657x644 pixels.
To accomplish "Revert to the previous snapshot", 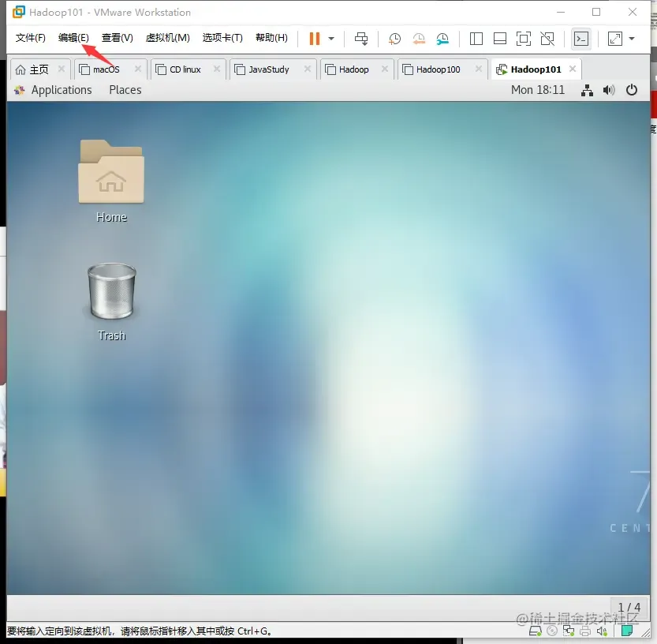I will [x=419, y=39].
